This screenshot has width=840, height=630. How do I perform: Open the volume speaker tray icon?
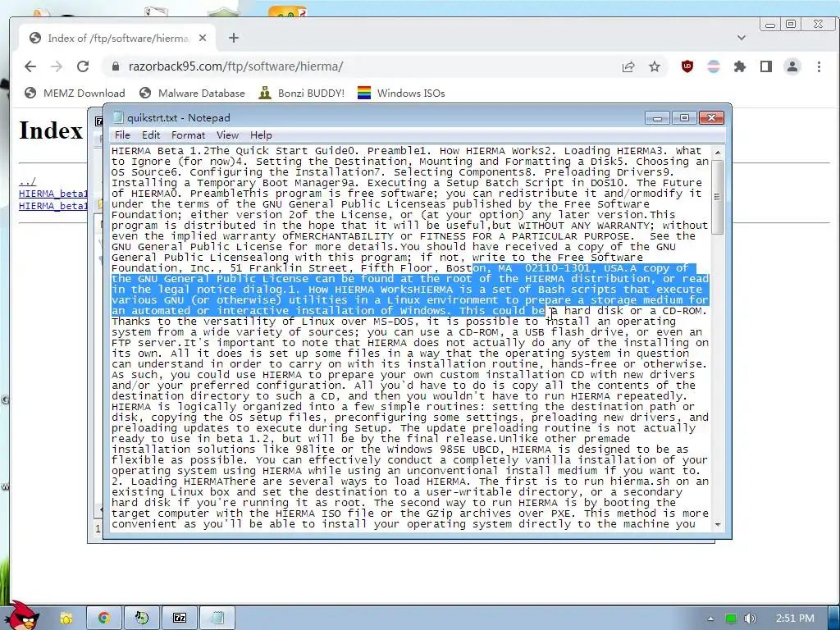[751, 619]
